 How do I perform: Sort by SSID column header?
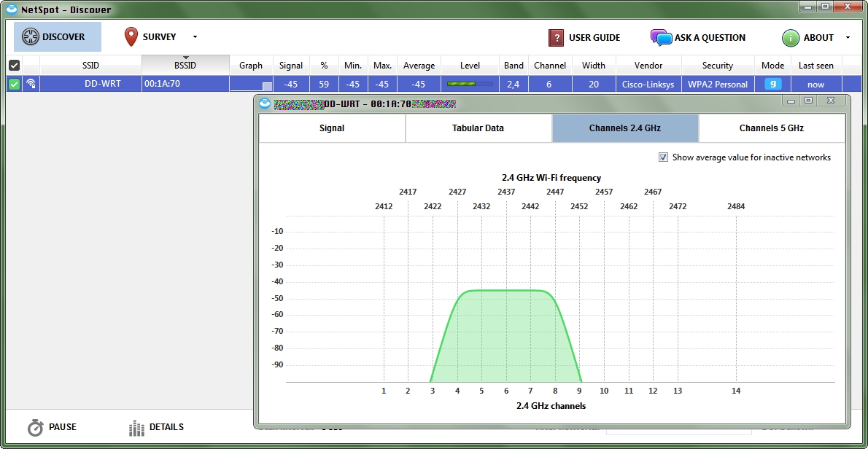[90, 66]
